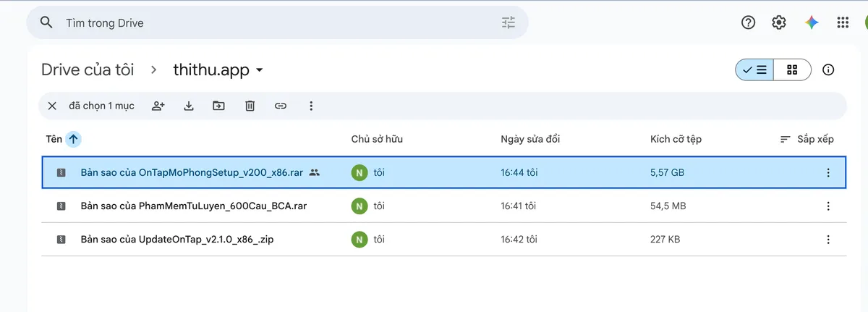Click the '227 KB' file size
The width and height of the screenshot is (868, 312).
point(665,239)
